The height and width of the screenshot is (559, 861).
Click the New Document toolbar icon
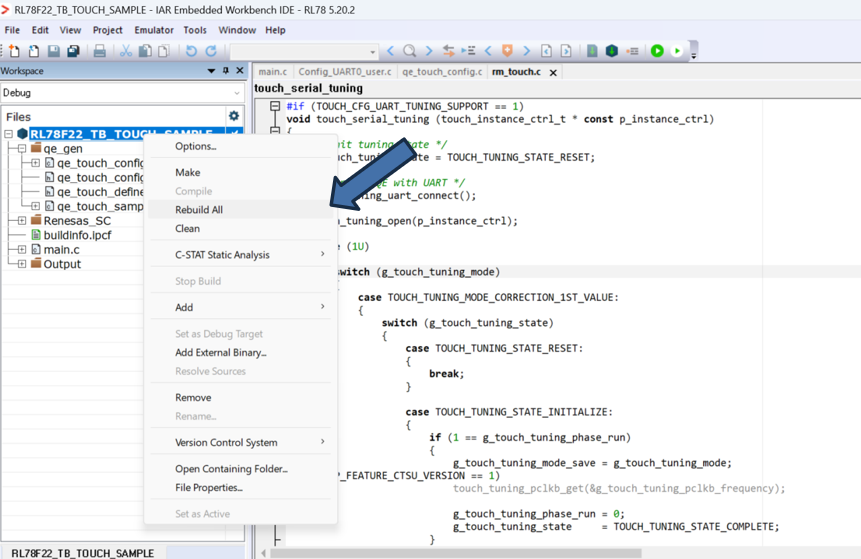coord(14,51)
